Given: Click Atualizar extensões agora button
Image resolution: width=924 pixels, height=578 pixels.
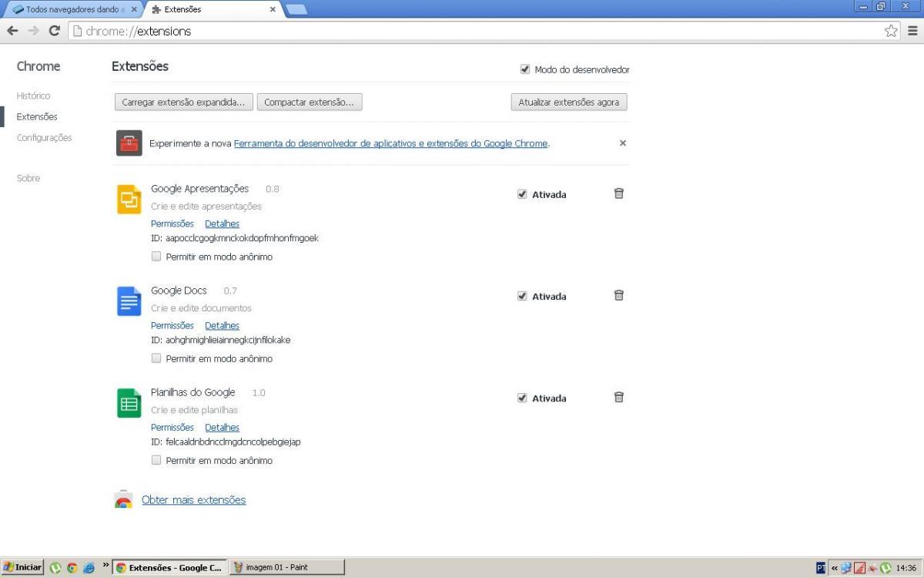Looking at the screenshot, I should coord(569,102).
